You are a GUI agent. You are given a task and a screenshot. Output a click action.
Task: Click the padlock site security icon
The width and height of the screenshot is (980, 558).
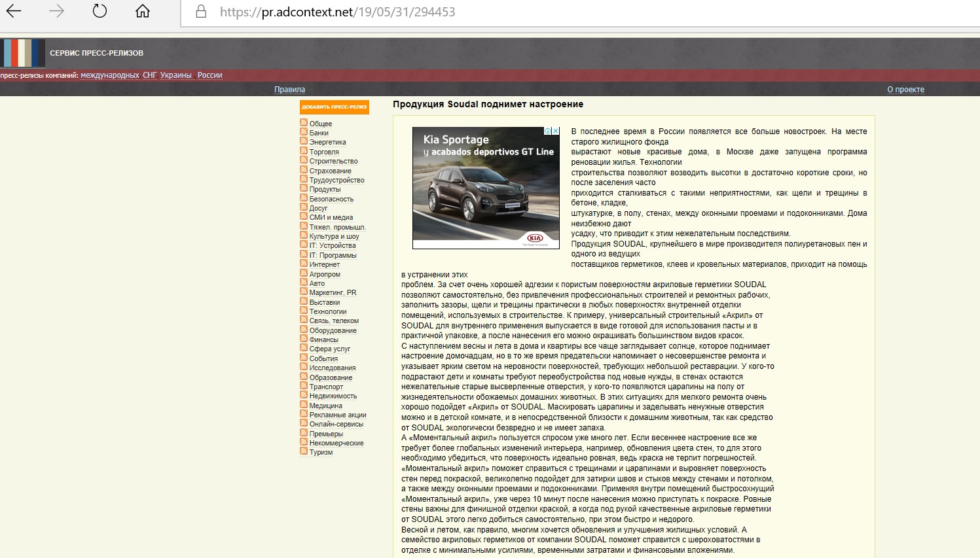pos(201,12)
